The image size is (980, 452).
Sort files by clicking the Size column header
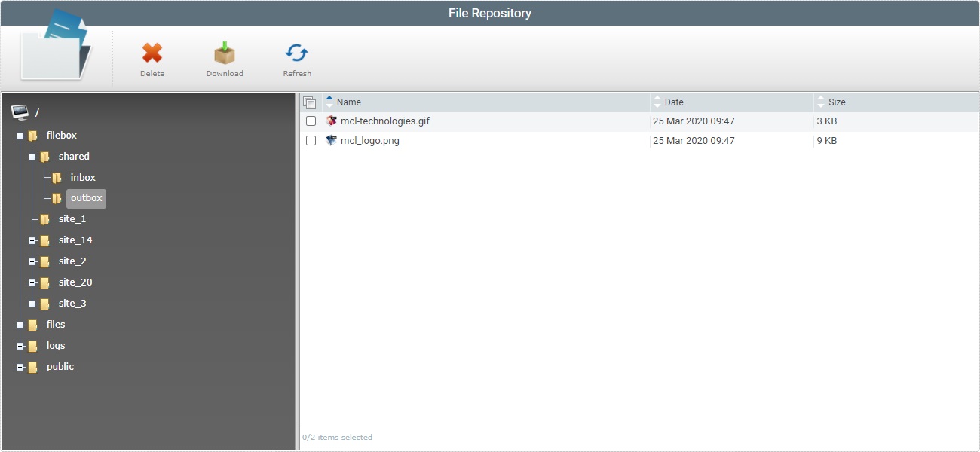tap(837, 102)
